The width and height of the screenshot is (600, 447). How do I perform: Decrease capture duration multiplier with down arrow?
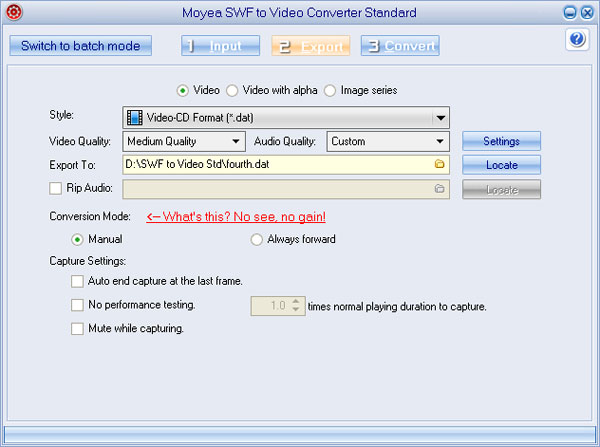[295, 309]
